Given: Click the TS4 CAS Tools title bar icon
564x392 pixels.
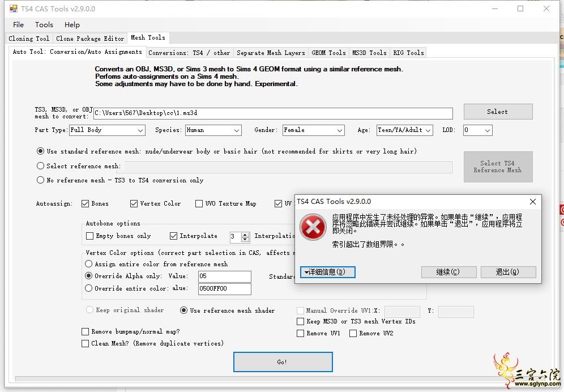Looking at the screenshot, I should [14, 8].
